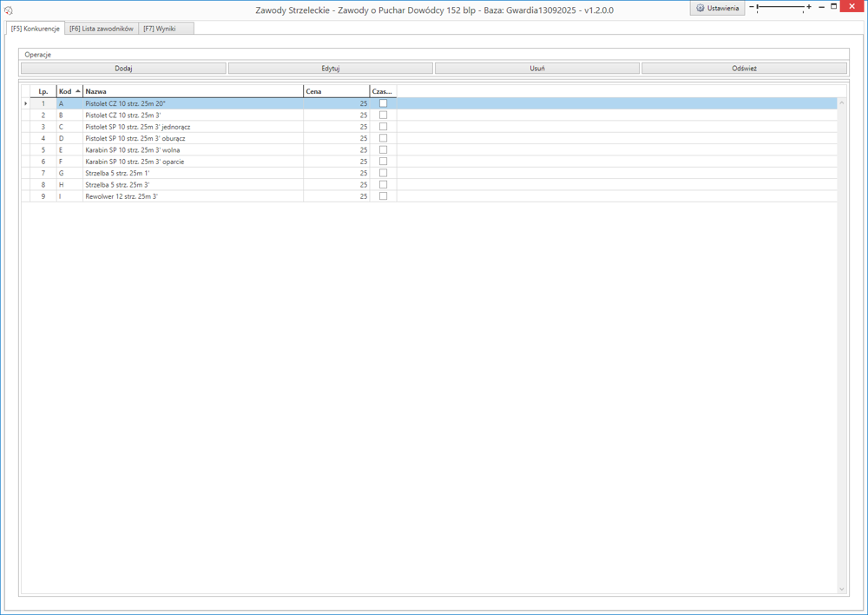This screenshot has height=615, width=868.
Task: Open the [F7] Wyniki tab
Action: point(160,29)
